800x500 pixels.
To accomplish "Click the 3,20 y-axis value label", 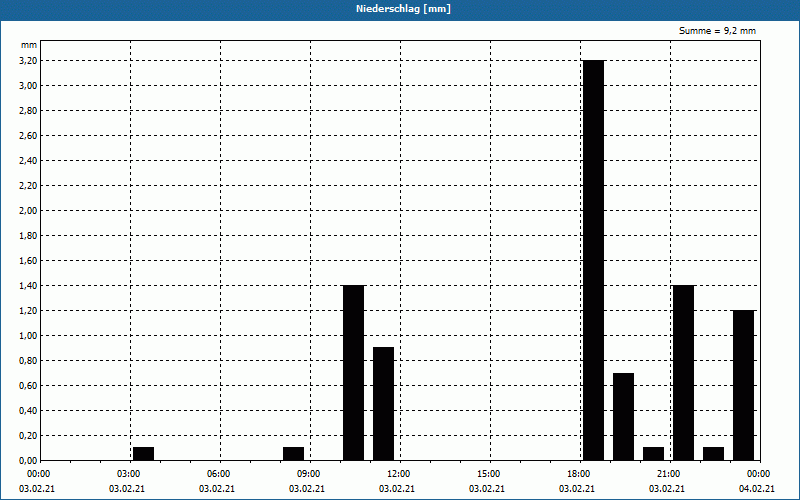I will pos(29,61).
